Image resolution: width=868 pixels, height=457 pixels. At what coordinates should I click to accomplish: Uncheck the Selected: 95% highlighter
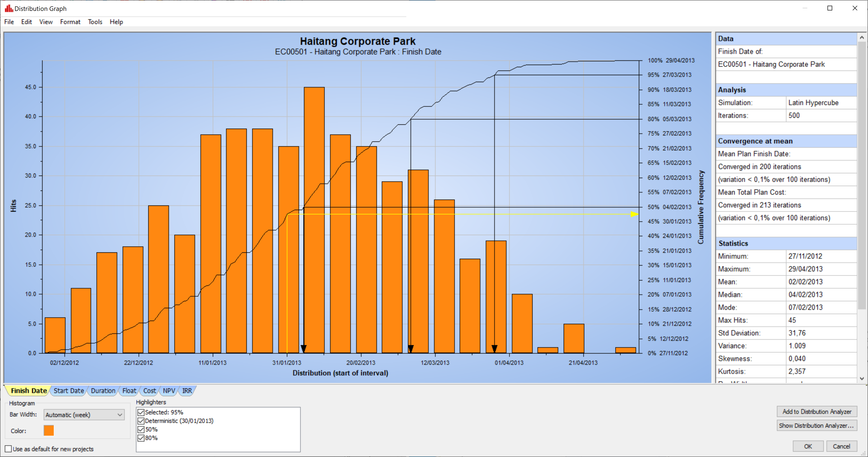pos(141,412)
